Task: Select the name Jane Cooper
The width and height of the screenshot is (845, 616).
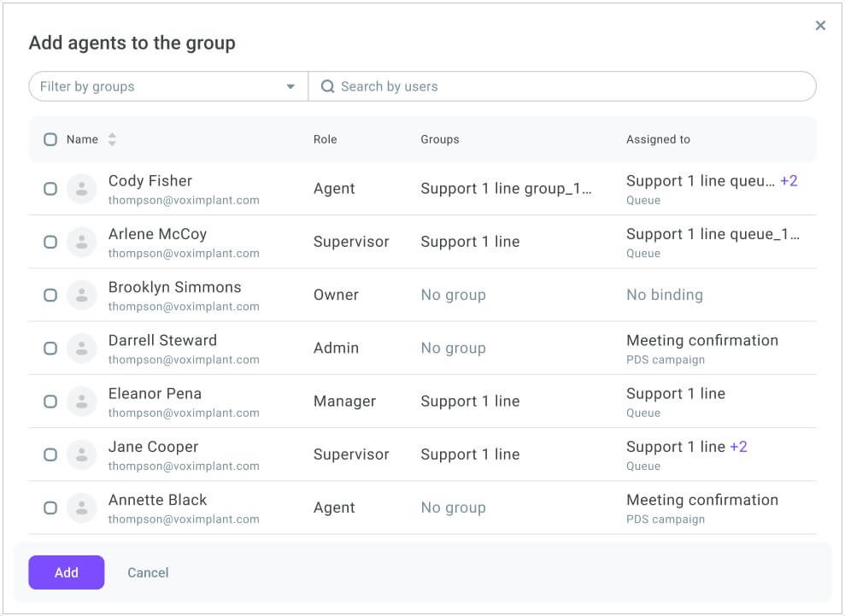Action: point(153,447)
